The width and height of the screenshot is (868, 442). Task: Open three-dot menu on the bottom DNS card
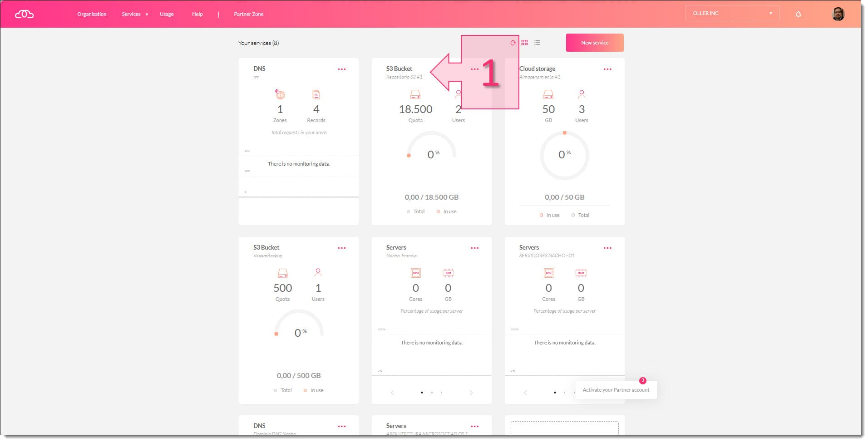(x=342, y=427)
